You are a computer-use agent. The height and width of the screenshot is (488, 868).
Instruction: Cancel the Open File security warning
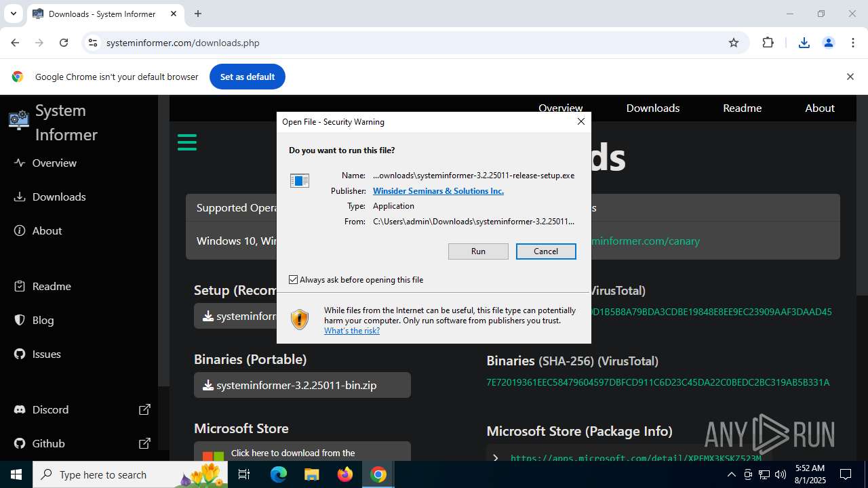click(x=546, y=251)
